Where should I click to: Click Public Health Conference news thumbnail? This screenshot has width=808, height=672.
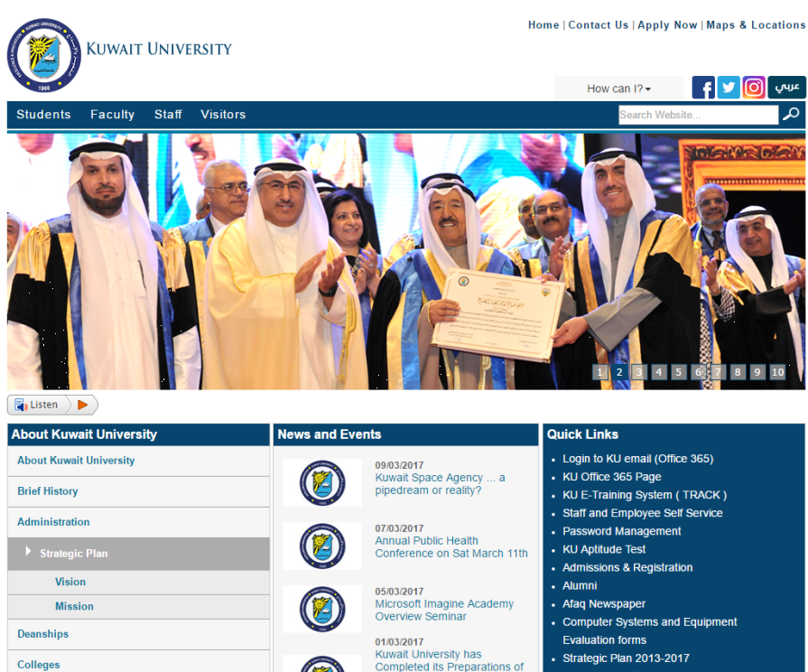click(x=322, y=546)
